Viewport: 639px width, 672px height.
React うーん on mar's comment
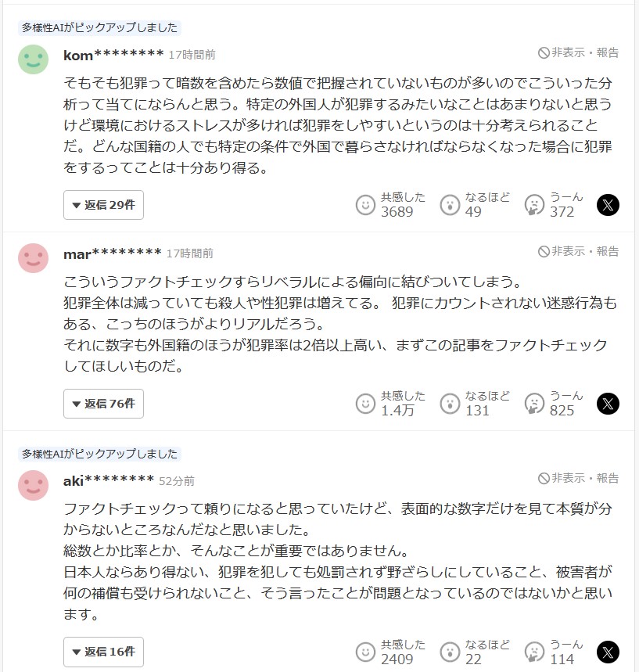(x=554, y=404)
